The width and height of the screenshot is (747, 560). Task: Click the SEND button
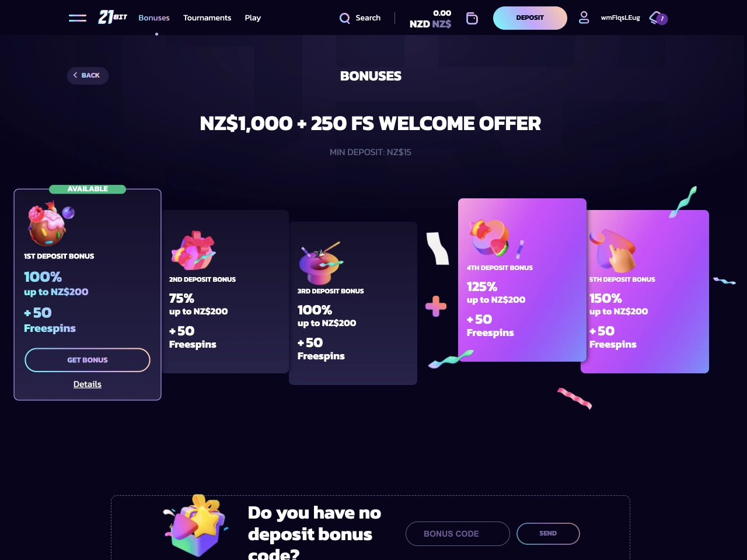point(548,534)
